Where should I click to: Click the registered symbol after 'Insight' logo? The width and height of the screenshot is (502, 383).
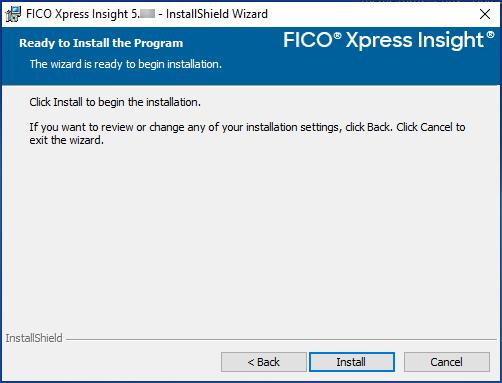pos(490,34)
